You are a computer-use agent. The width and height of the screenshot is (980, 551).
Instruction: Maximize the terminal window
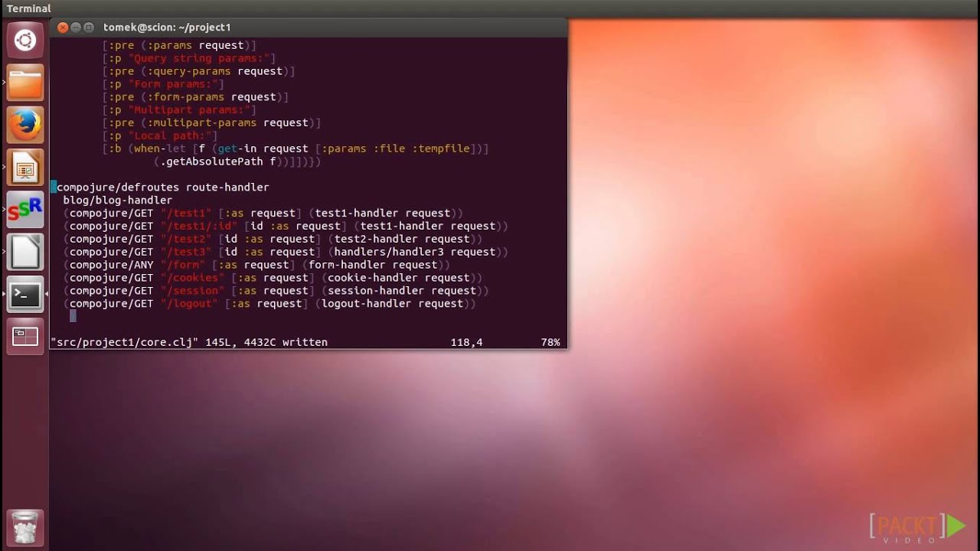pyautogui.click(x=89, y=28)
